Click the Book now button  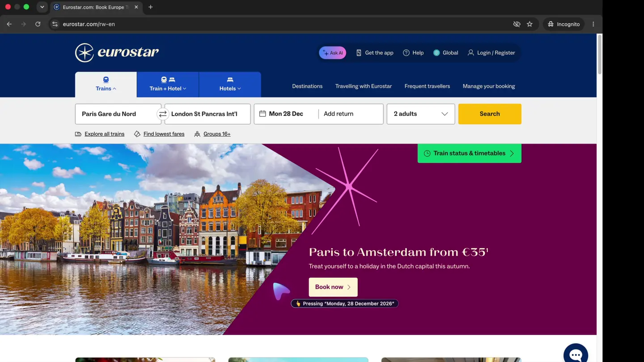[x=333, y=287]
